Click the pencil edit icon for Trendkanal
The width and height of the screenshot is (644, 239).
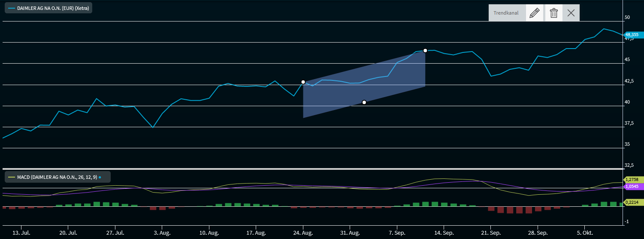click(534, 13)
